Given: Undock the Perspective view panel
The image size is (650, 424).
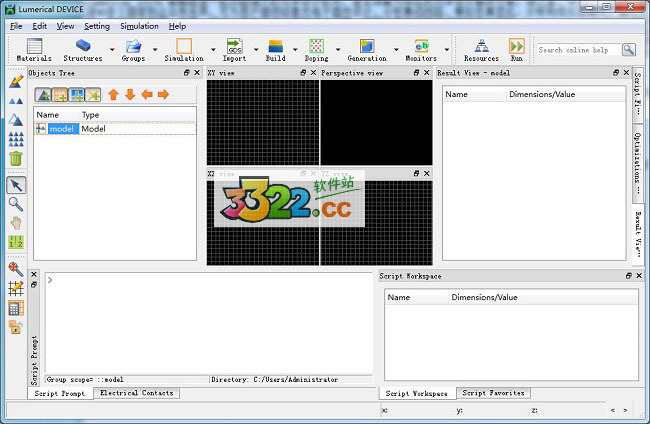Looking at the screenshot, I should coord(416,73).
